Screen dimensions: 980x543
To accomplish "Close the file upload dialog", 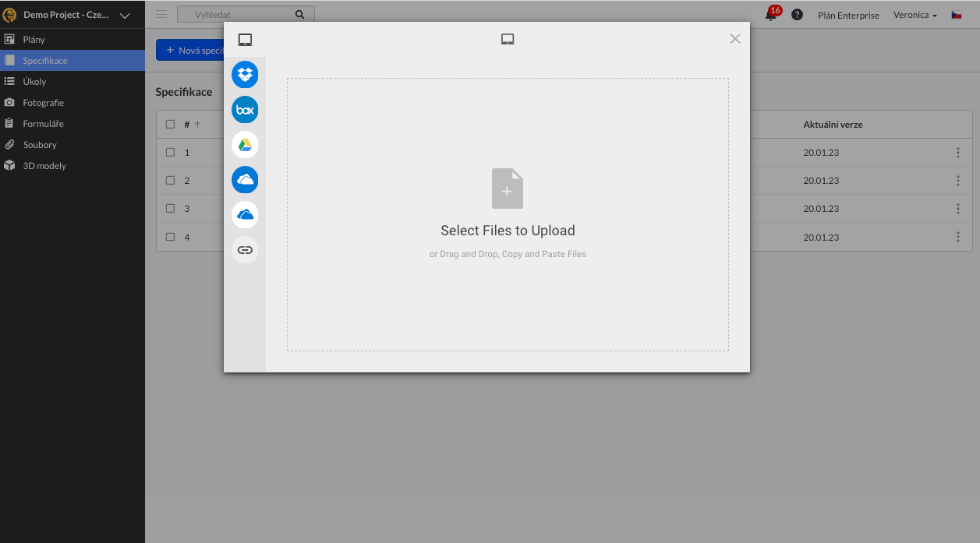I will (x=735, y=39).
